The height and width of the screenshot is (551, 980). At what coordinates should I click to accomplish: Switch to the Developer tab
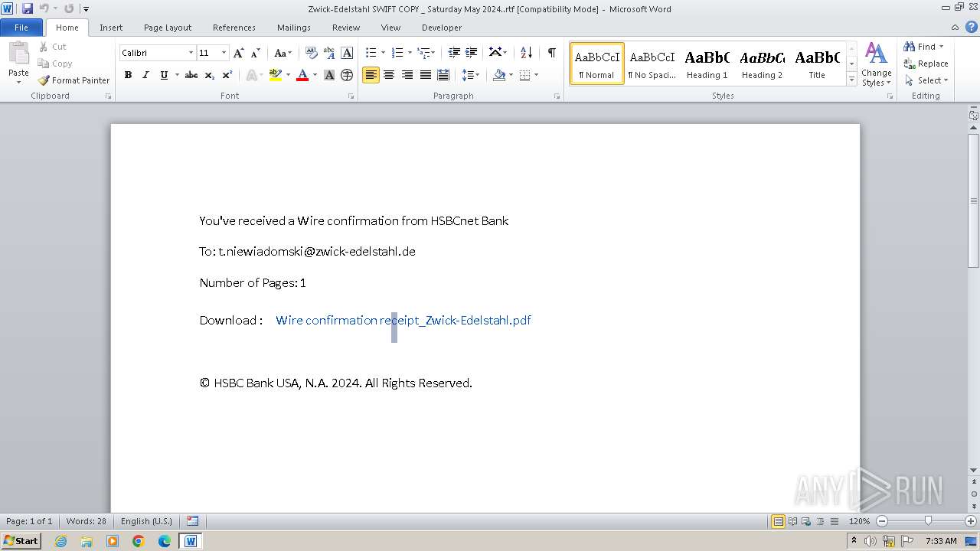pos(442,28)
